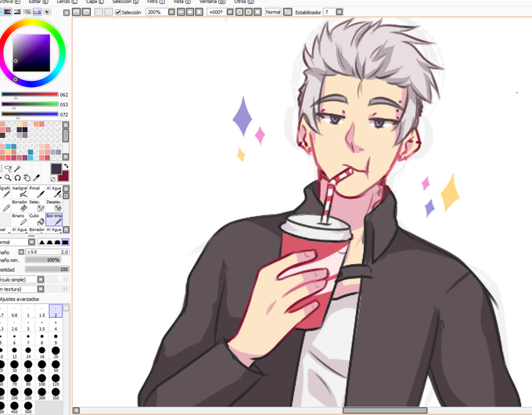Adjust the Densidad slider bar

[47, 269]
